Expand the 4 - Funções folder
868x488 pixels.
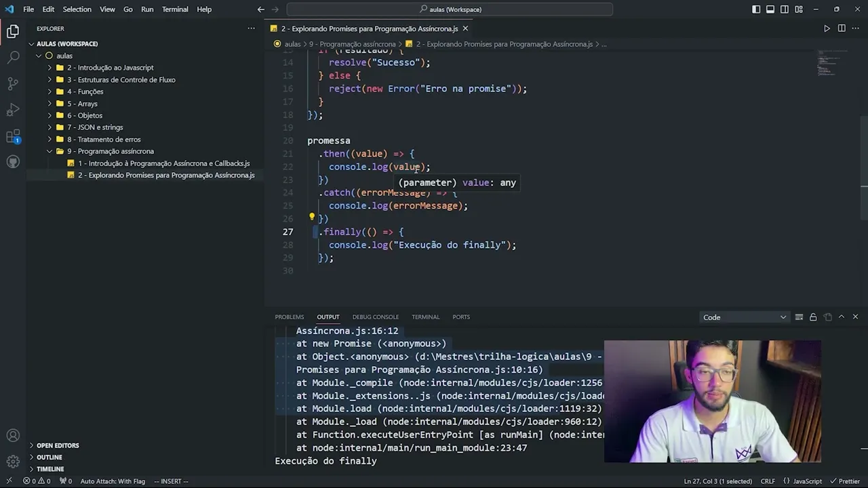point(85,91)
